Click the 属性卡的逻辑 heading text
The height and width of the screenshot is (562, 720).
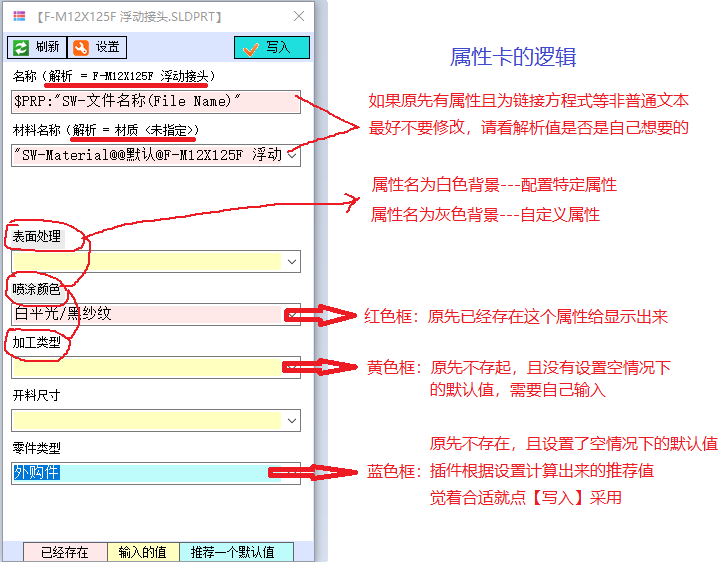tap(512, 57)
